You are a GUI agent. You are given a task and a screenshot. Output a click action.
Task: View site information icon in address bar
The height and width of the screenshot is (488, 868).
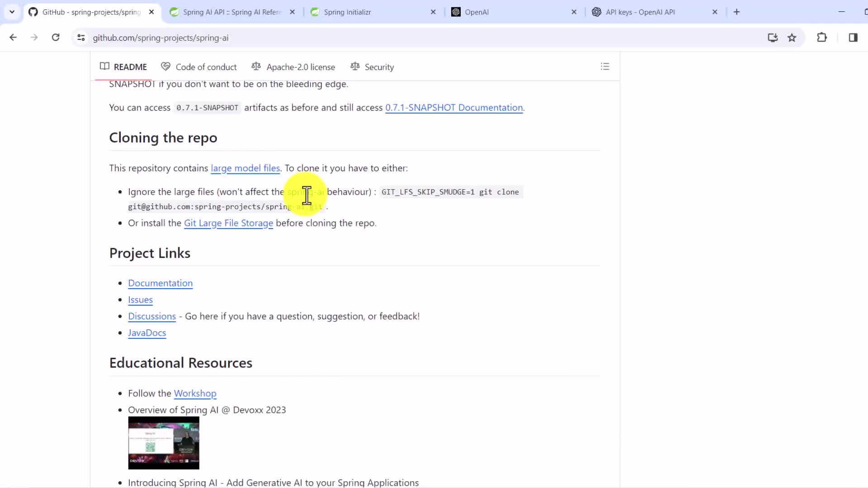(x=81, y=38)
